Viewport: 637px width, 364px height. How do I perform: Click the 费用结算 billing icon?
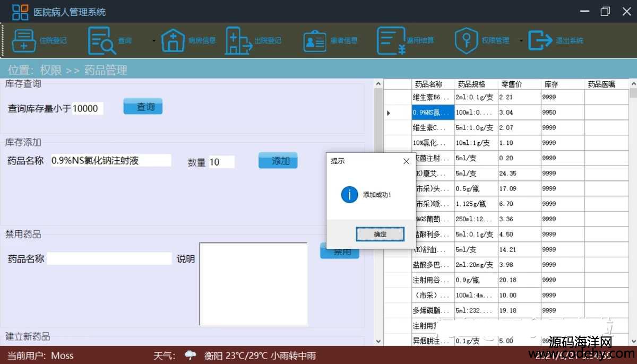[391, 41]
